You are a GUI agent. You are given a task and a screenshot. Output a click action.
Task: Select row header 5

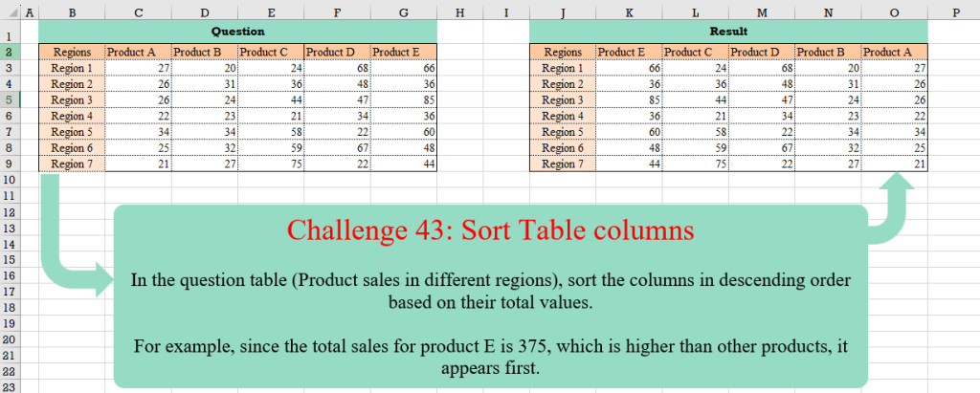pos(9,99)
